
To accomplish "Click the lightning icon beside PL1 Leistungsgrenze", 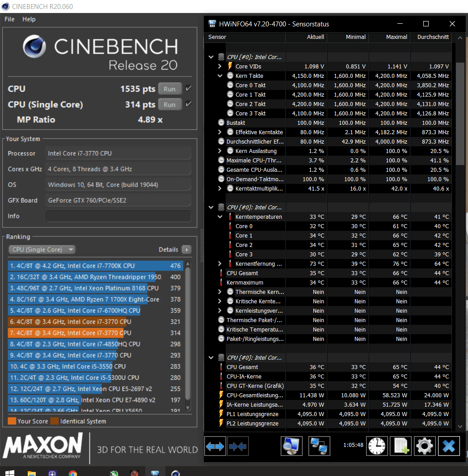I will (221, 414).
